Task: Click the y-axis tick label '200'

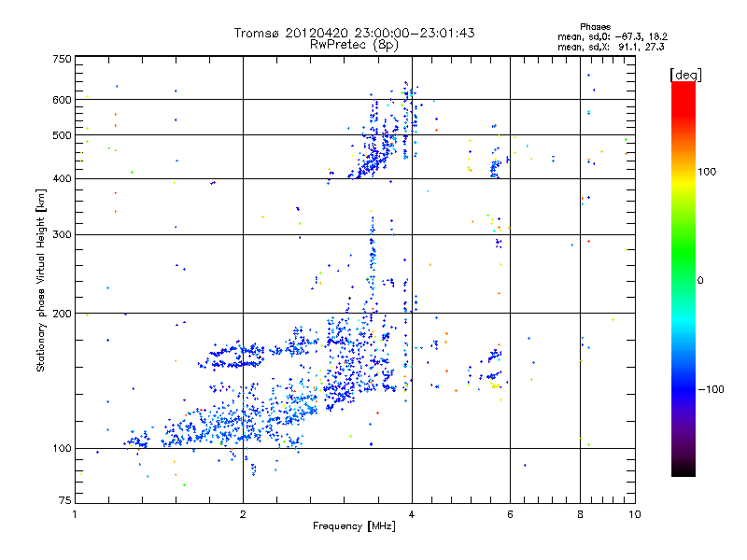Action: click(62, 314)
